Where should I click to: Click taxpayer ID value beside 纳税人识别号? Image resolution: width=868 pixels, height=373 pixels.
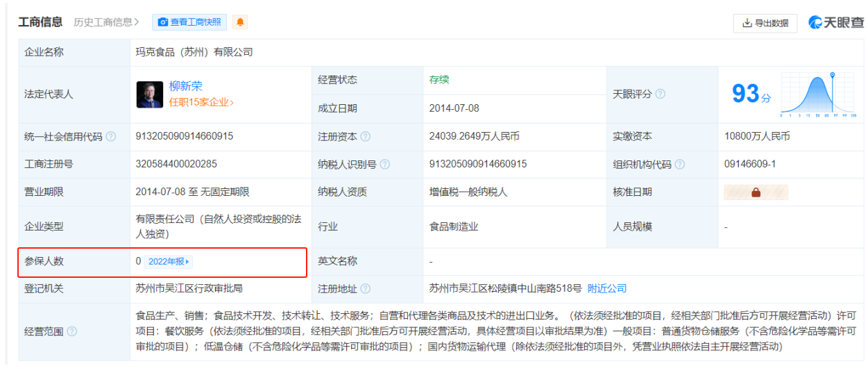coord(478,164)
